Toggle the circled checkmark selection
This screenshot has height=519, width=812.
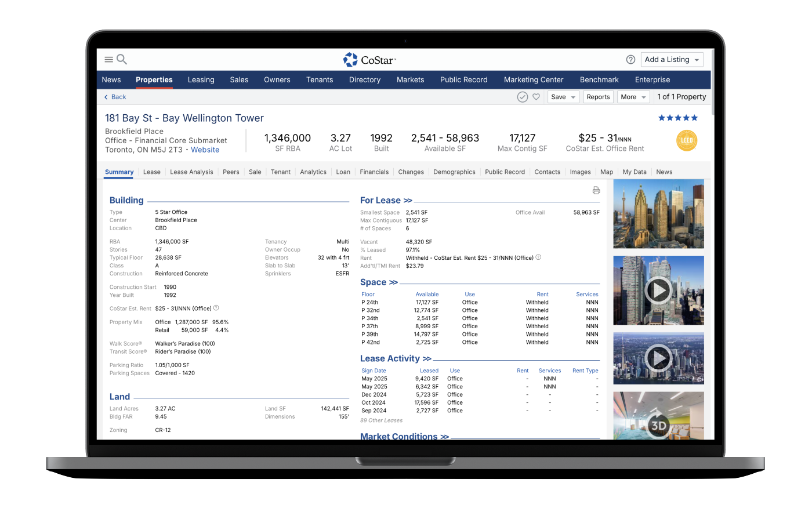[522, 97]
